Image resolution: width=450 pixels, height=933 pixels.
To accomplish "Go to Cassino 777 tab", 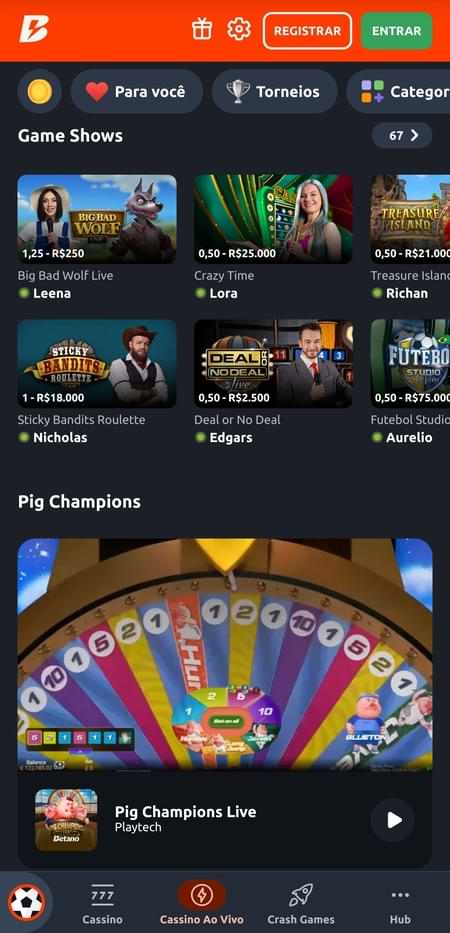I will click(x=102, y=903).
